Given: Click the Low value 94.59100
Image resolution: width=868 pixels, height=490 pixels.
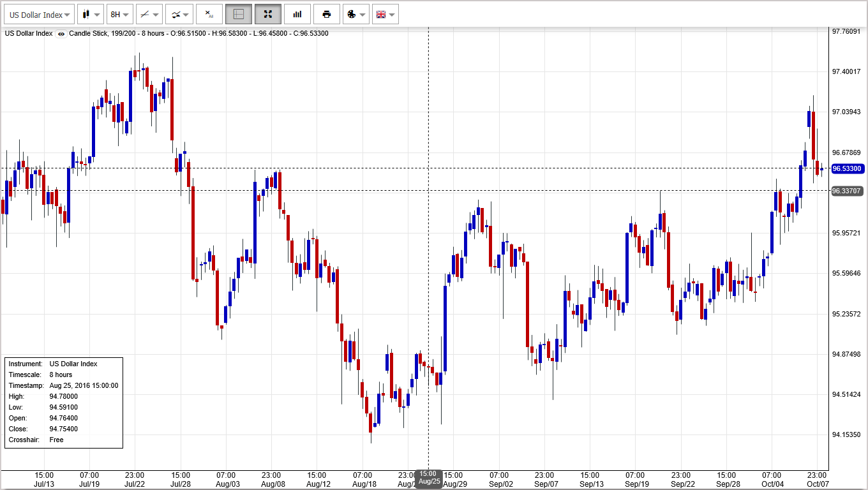Looking at the screenshot, I should point(64,407).
